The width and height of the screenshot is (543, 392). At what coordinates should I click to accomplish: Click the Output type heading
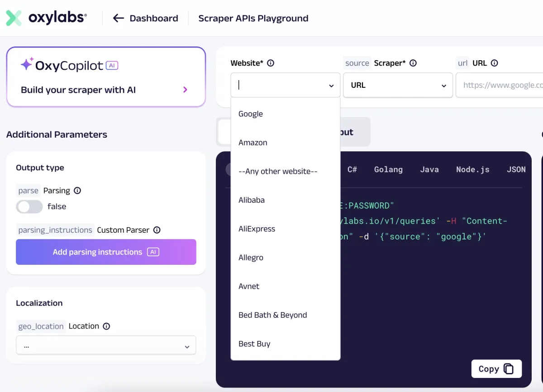(40, 167)
